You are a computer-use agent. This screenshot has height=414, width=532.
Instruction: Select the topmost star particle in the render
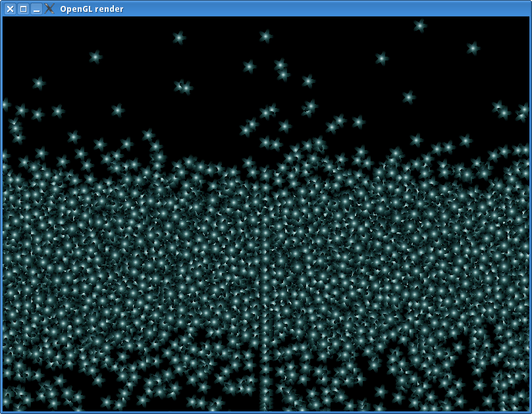[419, 26]
